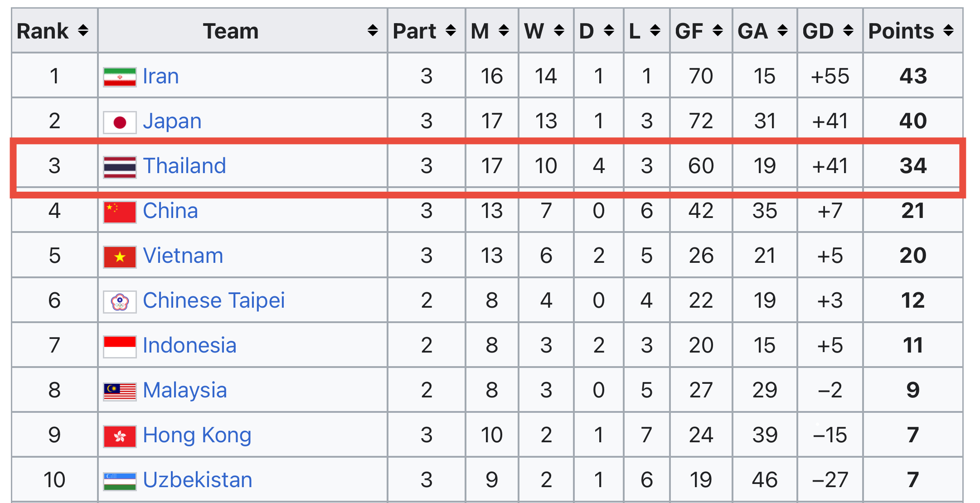
Task: Click the China flag icon
Action: pos(120,212)
